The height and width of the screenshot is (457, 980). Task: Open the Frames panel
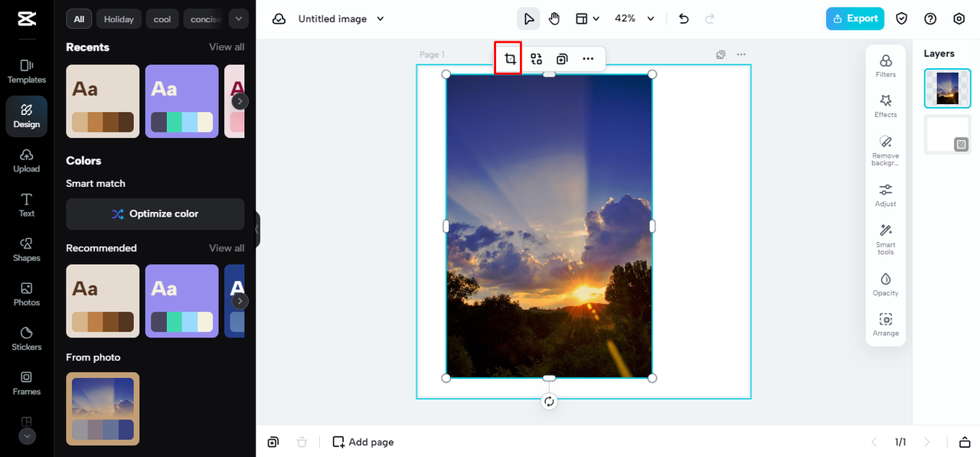(x=27, y=383)
